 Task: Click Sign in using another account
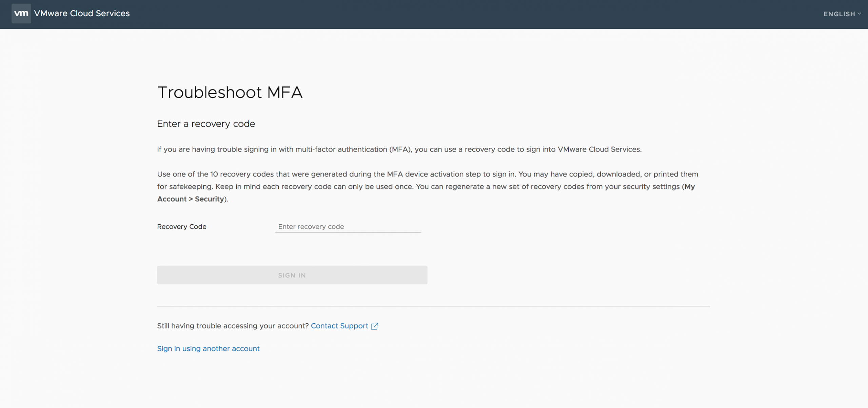(208, 348)
